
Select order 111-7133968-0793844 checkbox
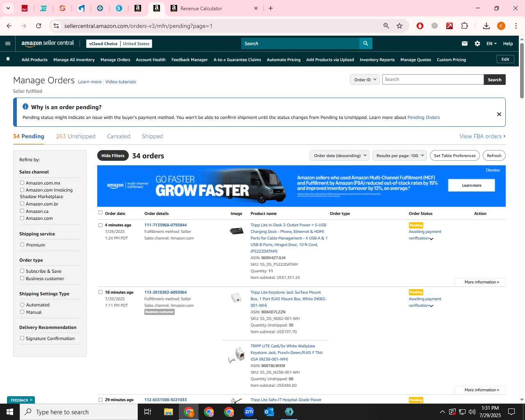[x=100, y=225]
